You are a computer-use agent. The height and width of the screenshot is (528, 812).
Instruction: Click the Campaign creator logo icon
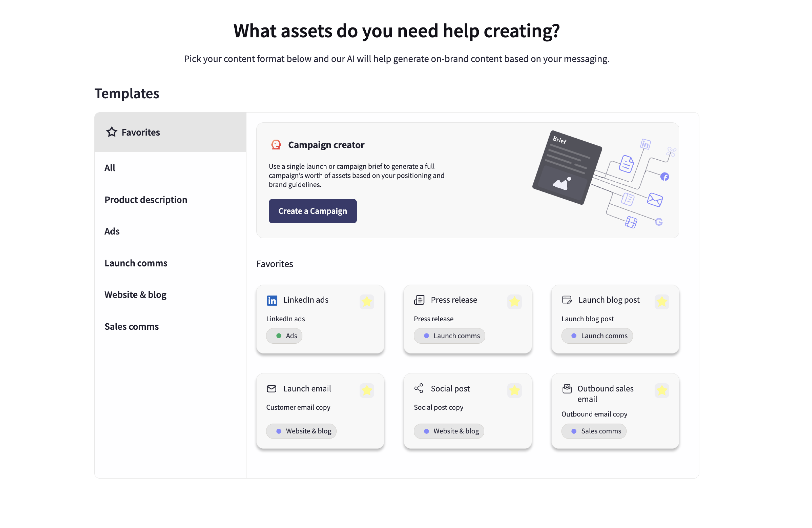tap(276, 145)
